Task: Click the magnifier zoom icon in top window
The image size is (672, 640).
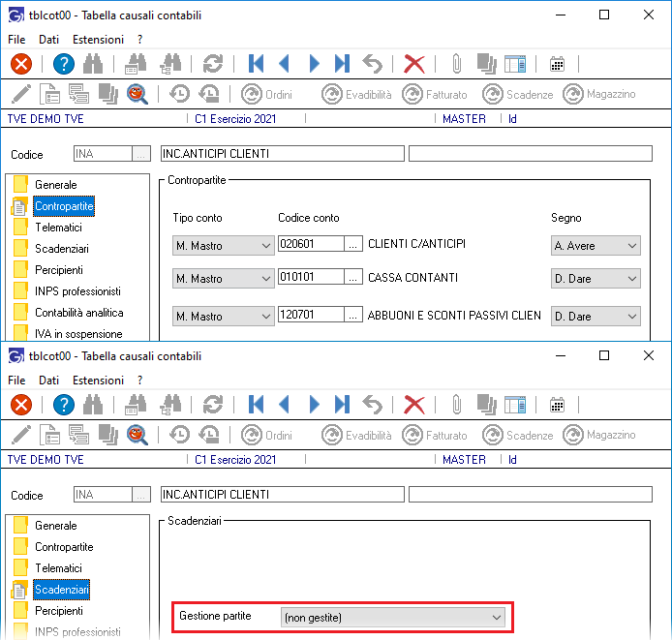Action: tap(137, 94)
